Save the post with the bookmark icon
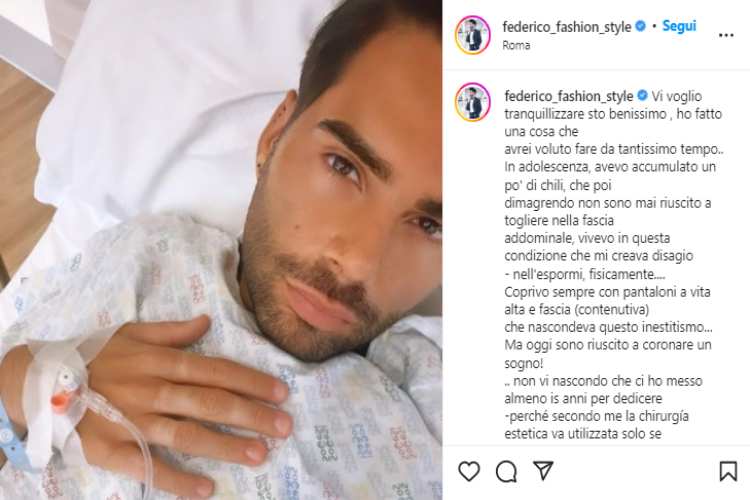Screen dimensions: 750x500 [728, 471]
